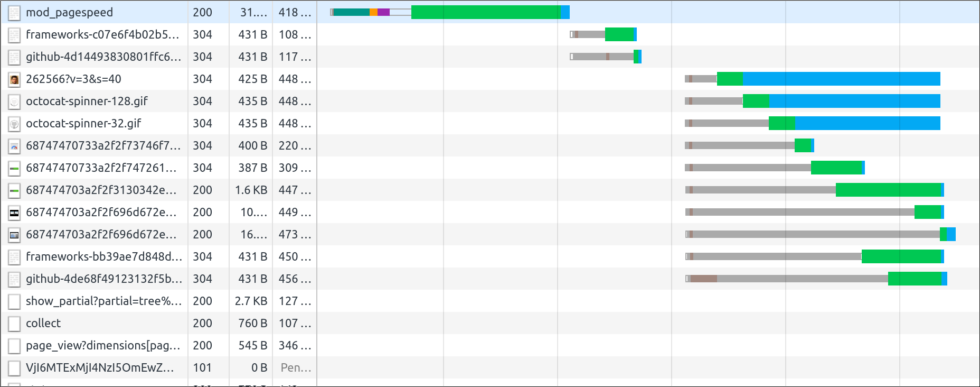Click the octocat-spinner-32.gif file icon

click(14, 124)
